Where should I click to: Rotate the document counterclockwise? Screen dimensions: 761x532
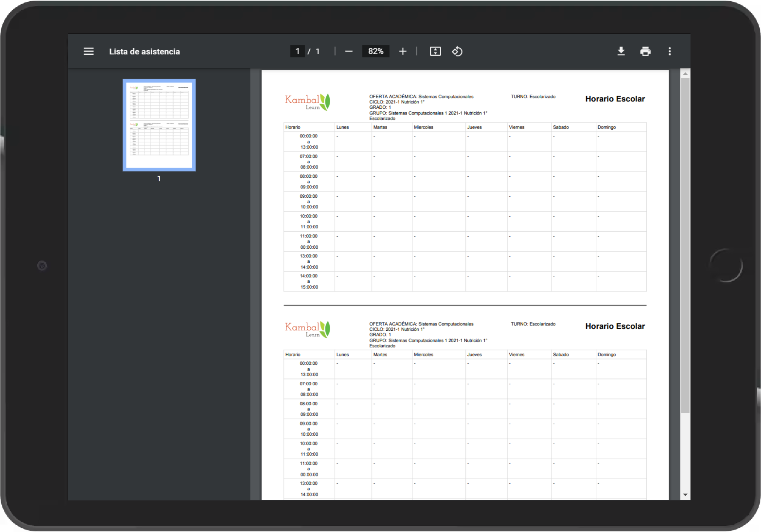[x=457, y=51]
